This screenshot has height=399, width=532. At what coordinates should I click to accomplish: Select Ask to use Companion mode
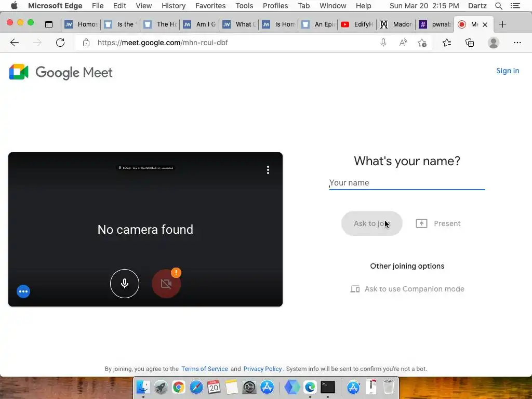407,289
